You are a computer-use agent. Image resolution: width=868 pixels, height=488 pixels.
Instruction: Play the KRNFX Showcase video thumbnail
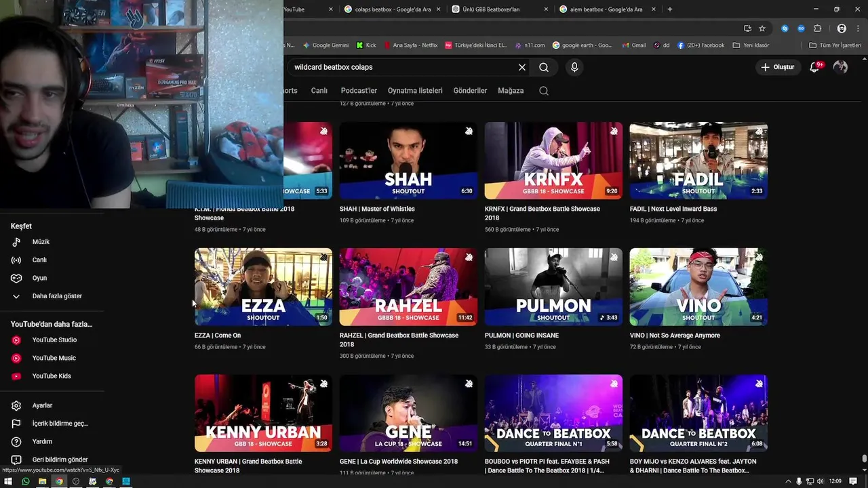point(553,161)
